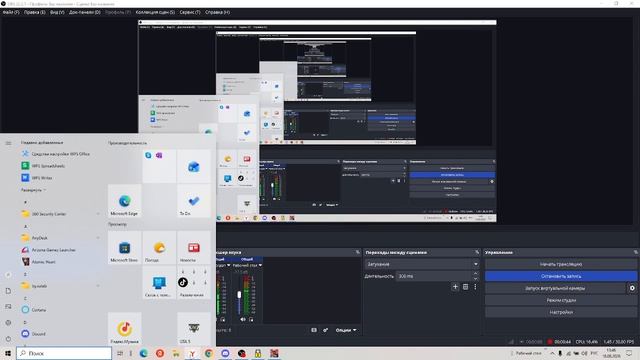Screen dimensions: 640x360
Task: Expand the Развернуть recently added list
Action: tap(33, 190)
